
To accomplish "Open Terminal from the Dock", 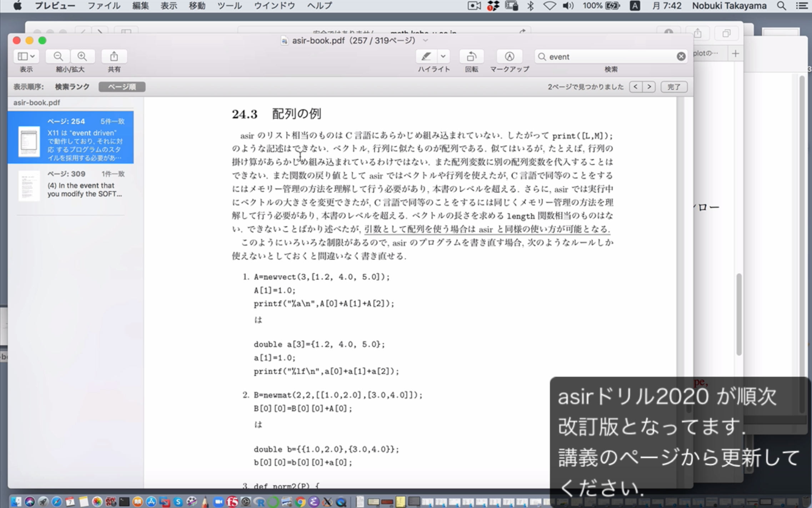I will tap(124, 501).
